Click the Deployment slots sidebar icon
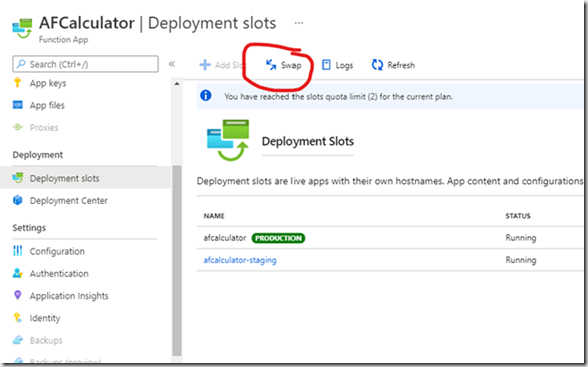Image resolution: width=588 pixels, height=367 pixels. click(x=18, y=178)
